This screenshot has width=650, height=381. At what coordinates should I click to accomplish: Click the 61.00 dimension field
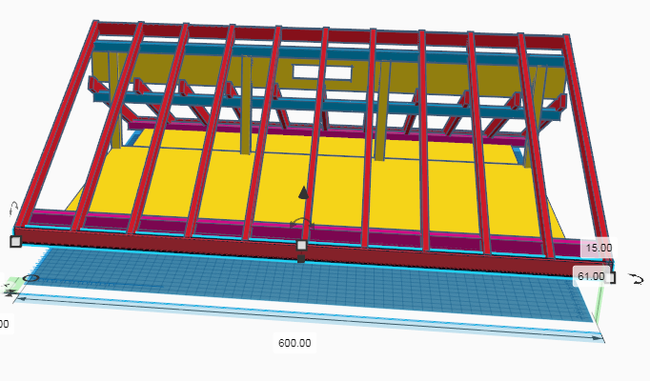click(x=591, y=276)
